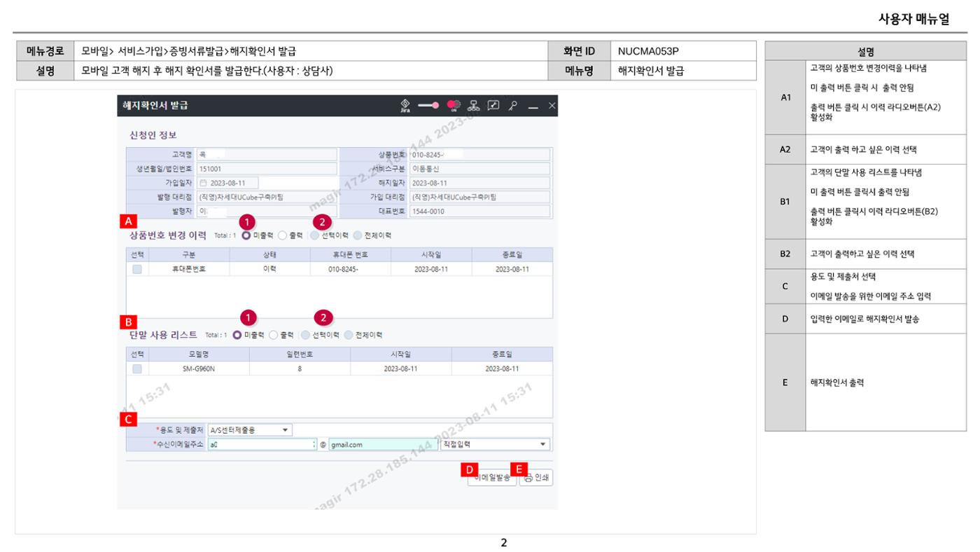
Task: Click the 이메일발송 button
Action: coord(492,478)
